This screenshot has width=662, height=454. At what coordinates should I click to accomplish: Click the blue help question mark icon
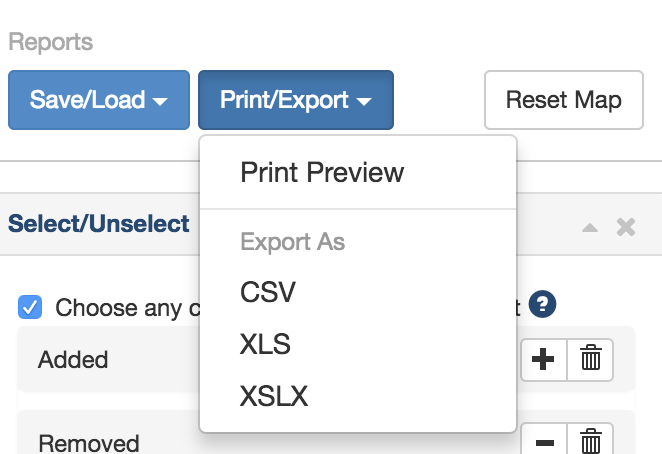pyautogui.click(x=543, y=305)
